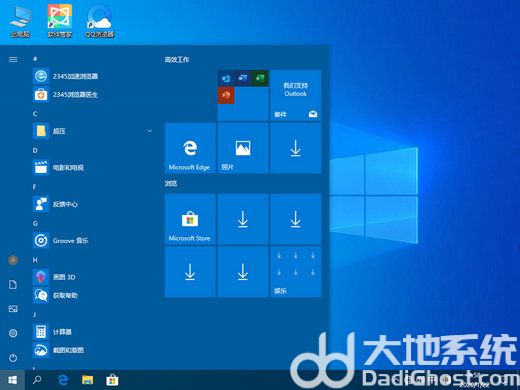Click the download tile next to Photos

296,148
